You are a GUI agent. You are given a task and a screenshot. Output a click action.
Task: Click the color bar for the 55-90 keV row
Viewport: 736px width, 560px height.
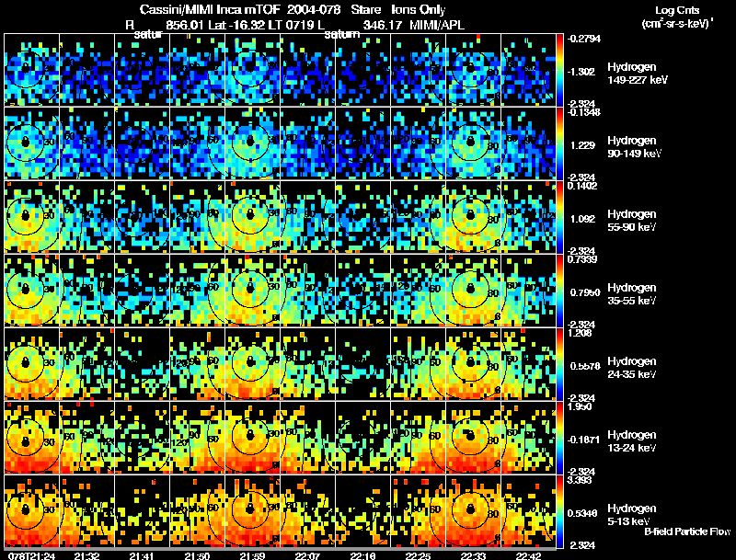click(559, 217)
